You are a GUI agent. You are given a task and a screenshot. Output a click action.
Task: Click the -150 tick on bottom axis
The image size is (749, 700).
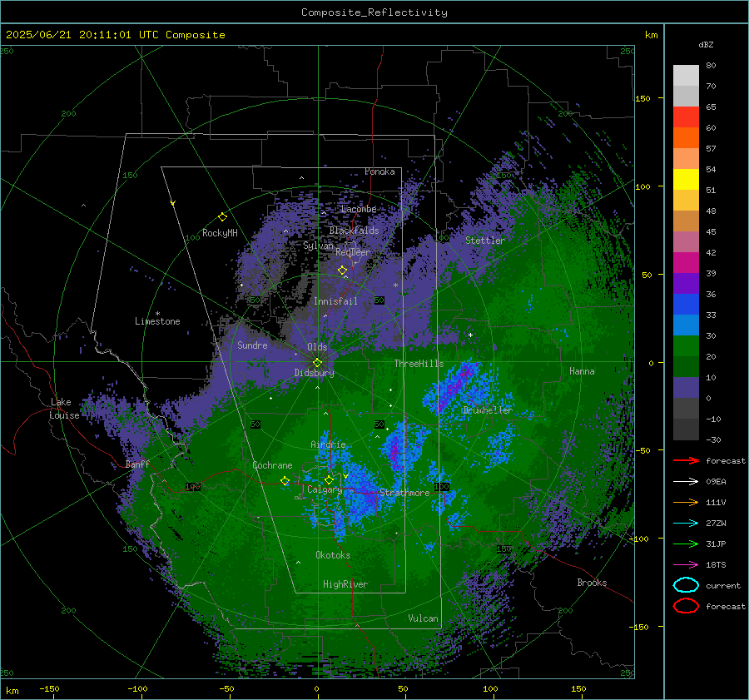pyautogui.click(x=49, y=688)
